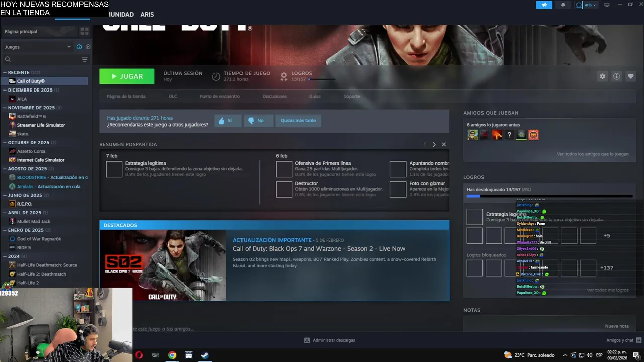Select Assetto Corsa in the library list
Image resolution: width=644 pixels, height=362 pixels.
[31, 151]
